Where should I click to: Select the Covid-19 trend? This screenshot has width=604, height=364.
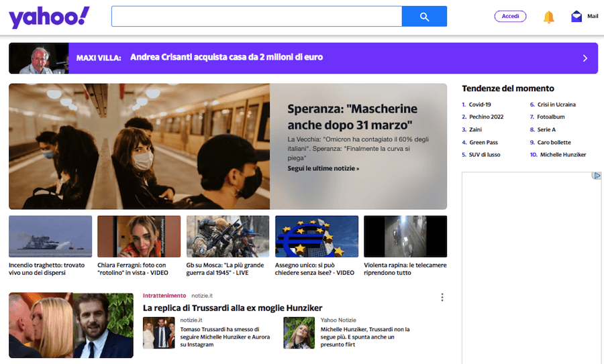pyautogui.click(x=480, y=105)
